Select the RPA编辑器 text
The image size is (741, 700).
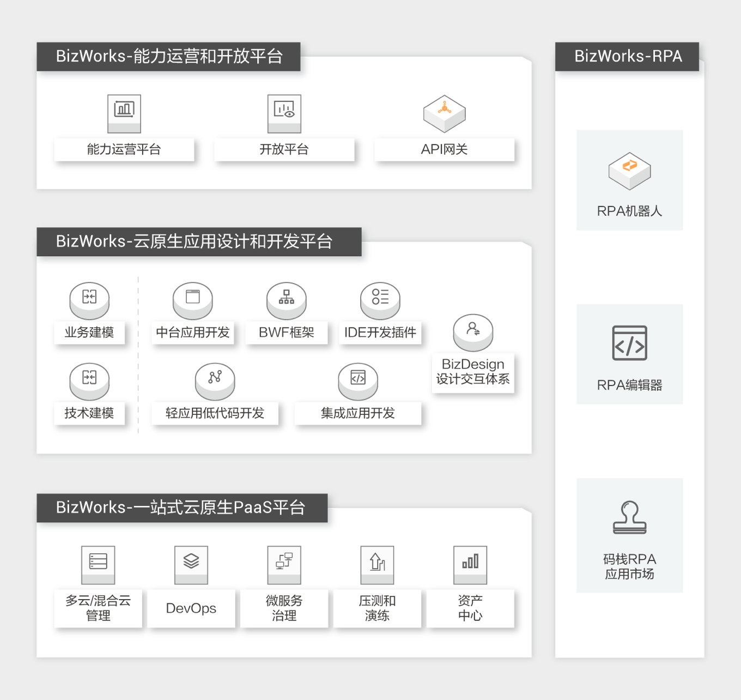point(629,385)
